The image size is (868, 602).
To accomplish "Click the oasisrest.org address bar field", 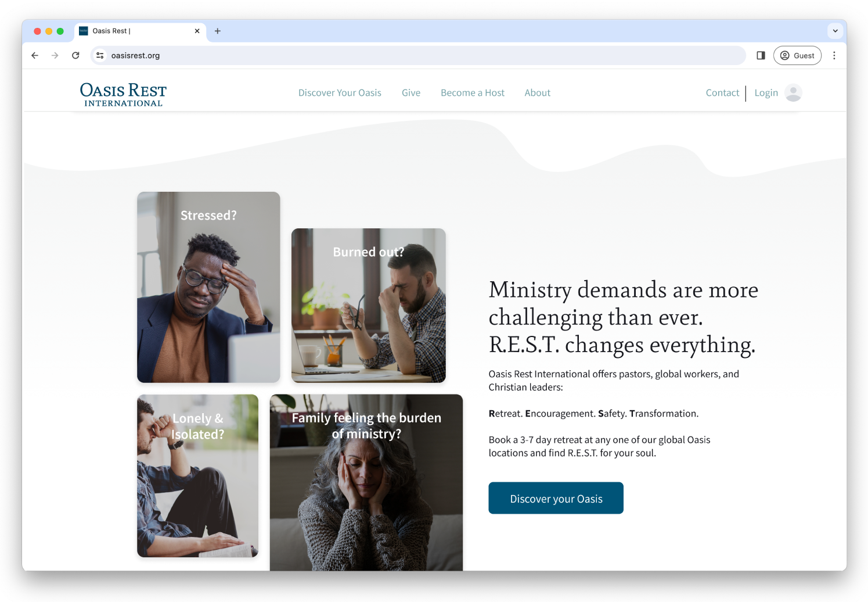I will click(x=418, y=56).
